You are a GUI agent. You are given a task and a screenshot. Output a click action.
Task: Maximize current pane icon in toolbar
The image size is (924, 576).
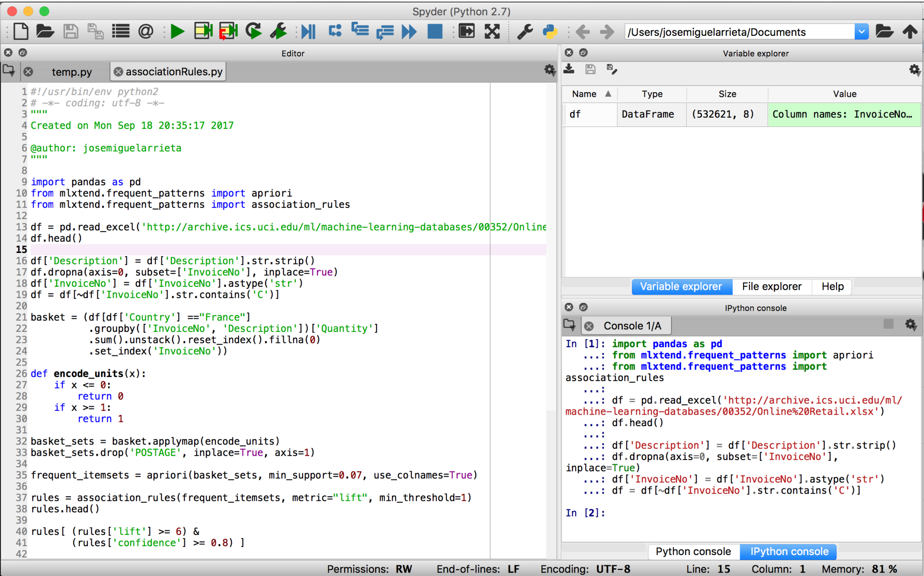pos(466,32)
